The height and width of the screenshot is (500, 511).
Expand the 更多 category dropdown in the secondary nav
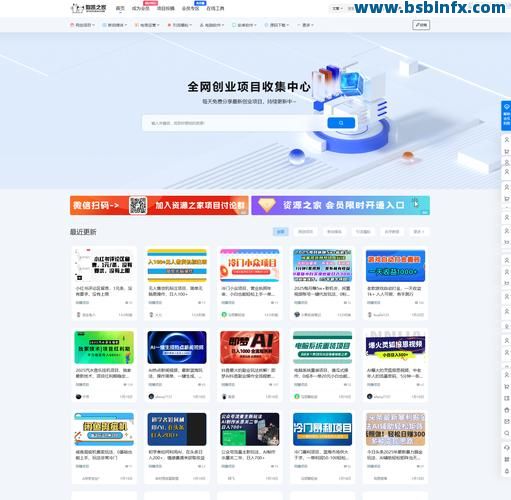tap(305, 25)
